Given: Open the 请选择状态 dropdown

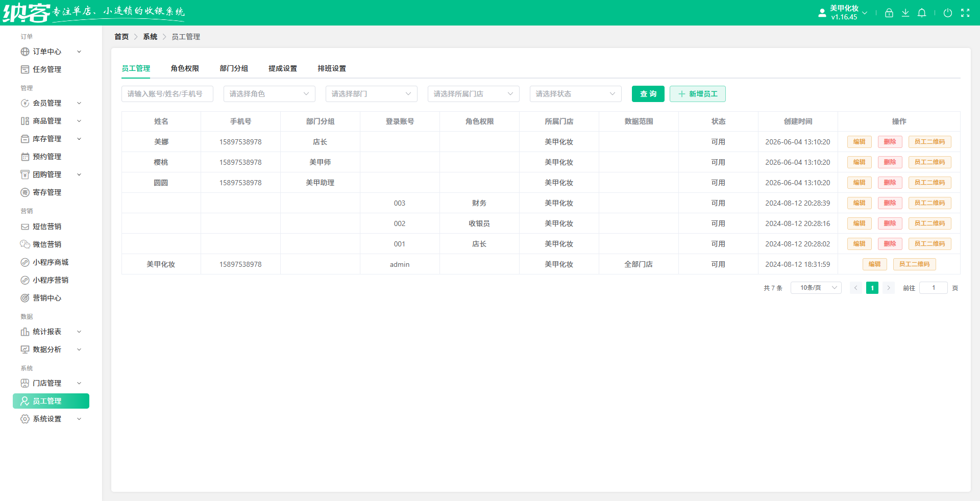Looking at the screenshot, I should [x=575, y=94].
